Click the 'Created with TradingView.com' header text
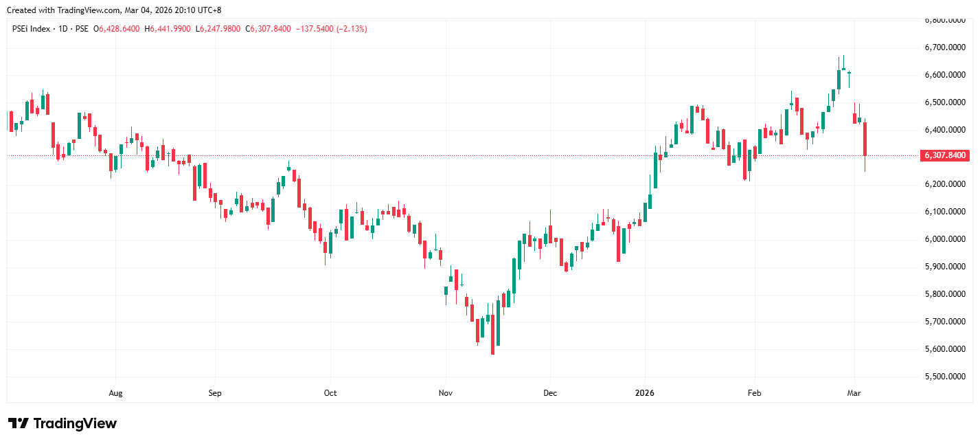The width and height of the screenshot is (980, 444). 113,10
